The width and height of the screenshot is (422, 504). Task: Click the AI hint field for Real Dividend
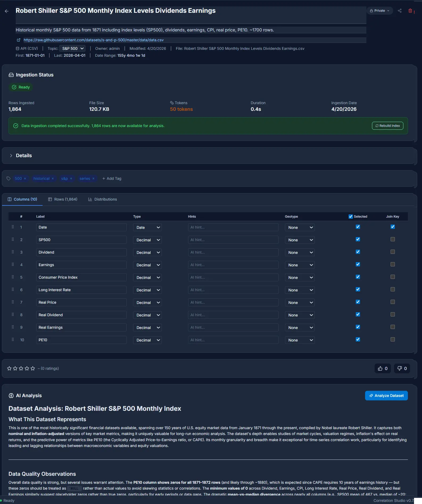pyautogui.click(x=233, y=315)
